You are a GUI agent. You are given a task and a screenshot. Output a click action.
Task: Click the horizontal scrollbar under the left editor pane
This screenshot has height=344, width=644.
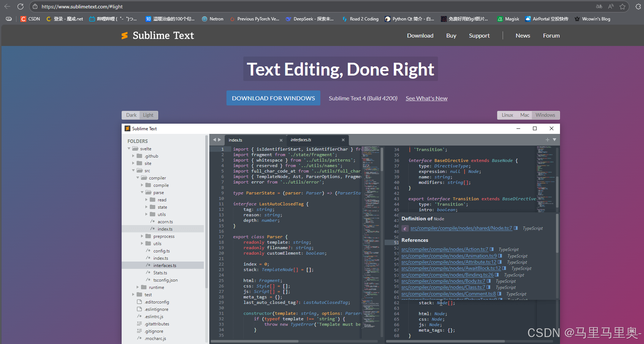click(x=255, y=341)
